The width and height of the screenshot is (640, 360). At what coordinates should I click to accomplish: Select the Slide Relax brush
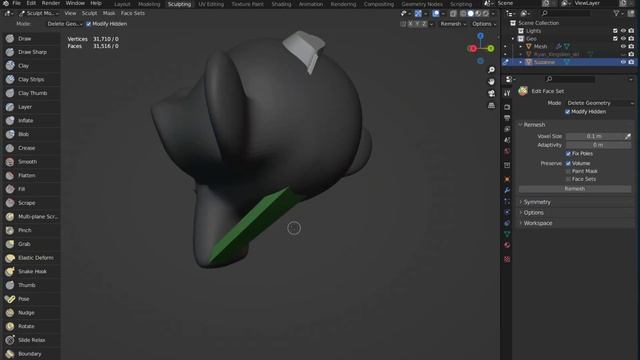(x=32, y=340)
